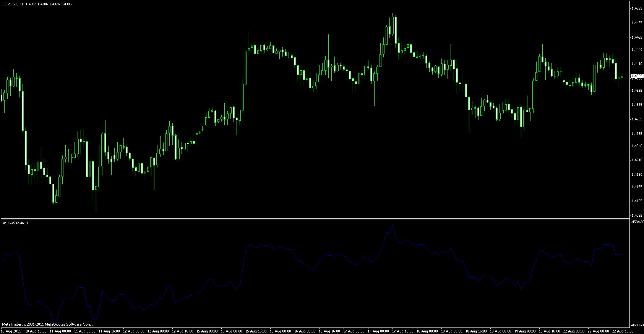Click the 1.4095 price scale label
This screenshot has width=644, height=334.
[636, 215]
